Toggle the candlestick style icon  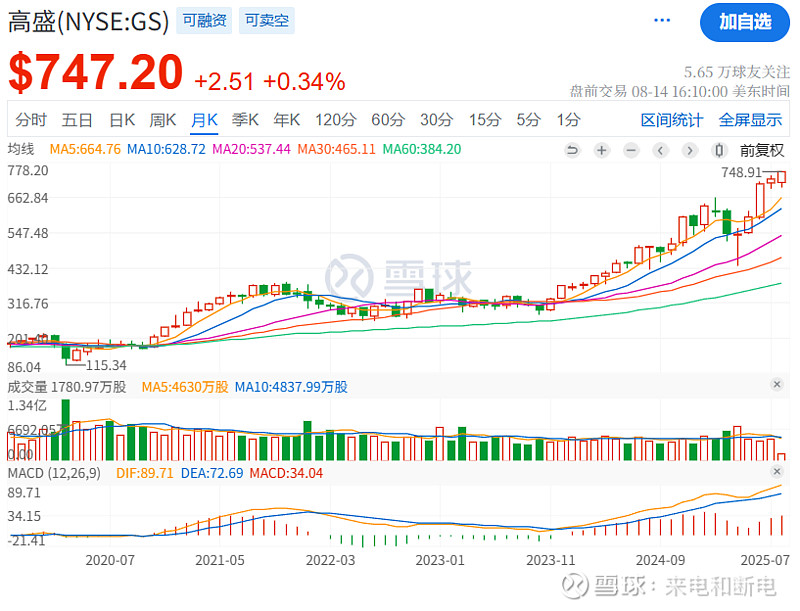[x=719, y=150]
